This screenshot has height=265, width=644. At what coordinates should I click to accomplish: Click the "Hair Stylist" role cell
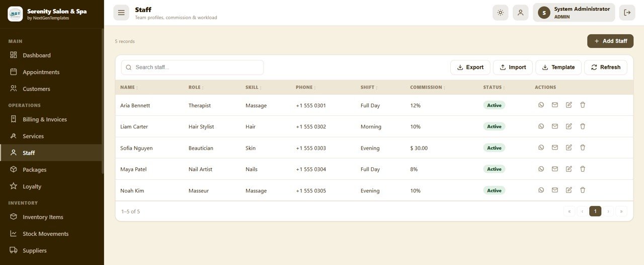click(201, 126)
